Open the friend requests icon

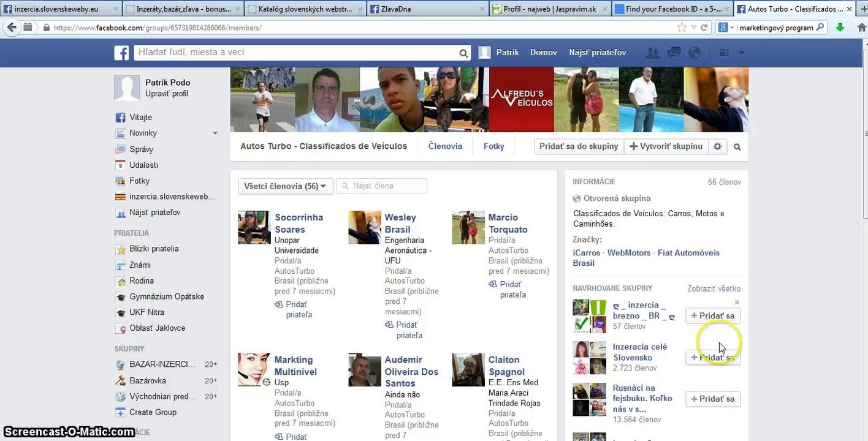[653, 53]
